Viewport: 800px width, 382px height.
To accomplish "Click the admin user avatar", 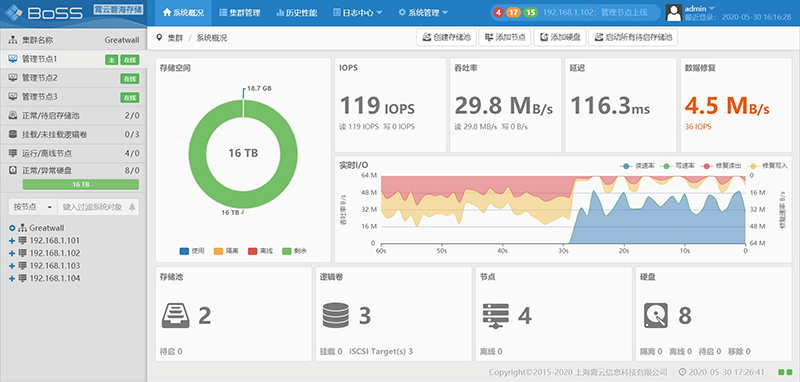I will click(674, 13).
